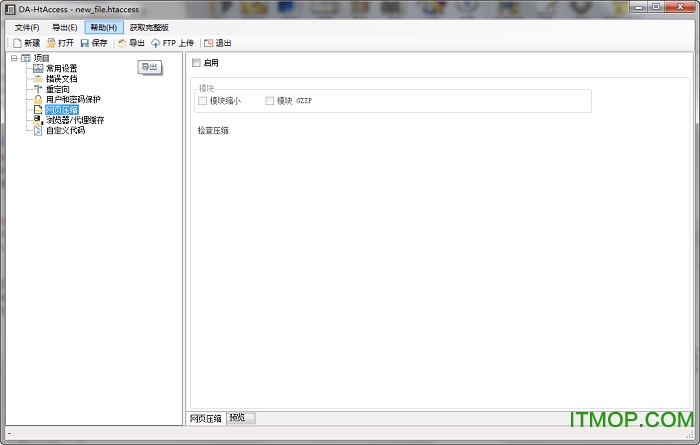
Task: Click the 导出 tooltip button in tree panel
Action: [150, 67]
